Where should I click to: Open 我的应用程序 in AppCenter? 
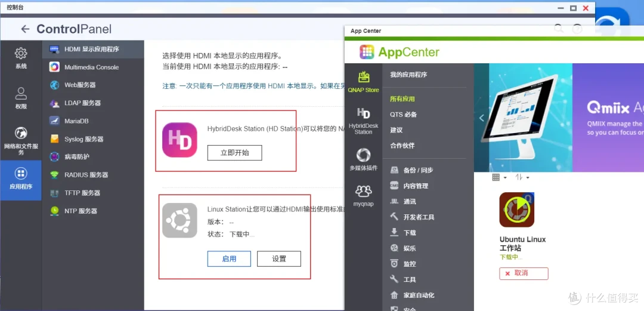click(x=408, y=75)
